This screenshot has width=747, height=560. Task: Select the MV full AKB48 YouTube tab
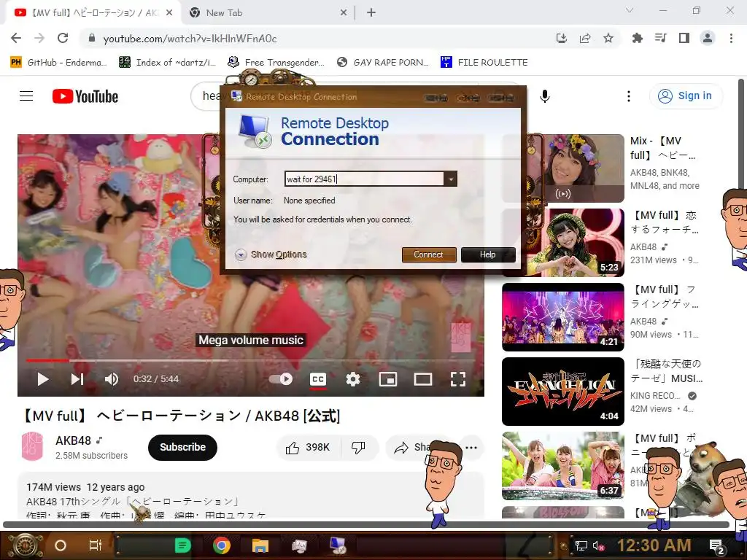click(x=94, y=13)
